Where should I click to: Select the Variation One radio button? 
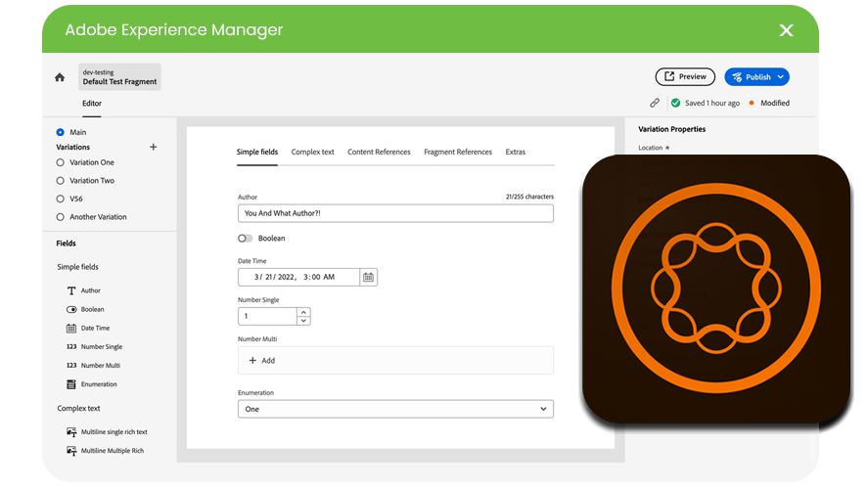click(61, 162)
